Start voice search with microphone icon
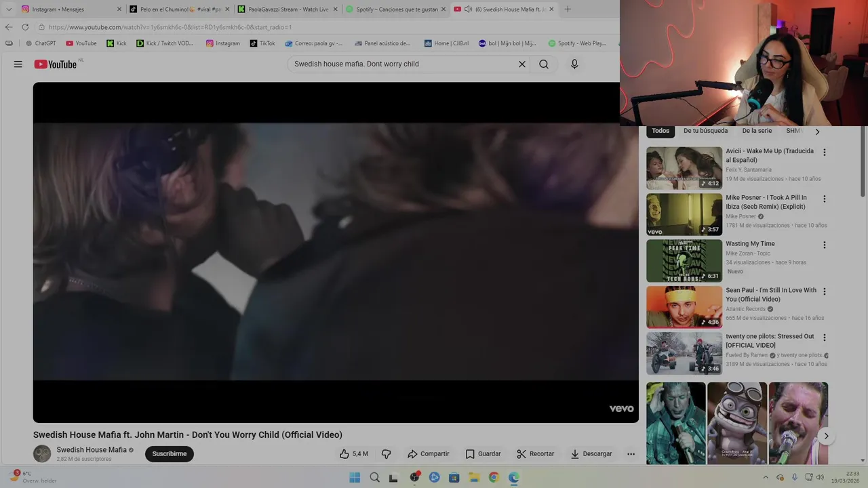 click(574, 64)
